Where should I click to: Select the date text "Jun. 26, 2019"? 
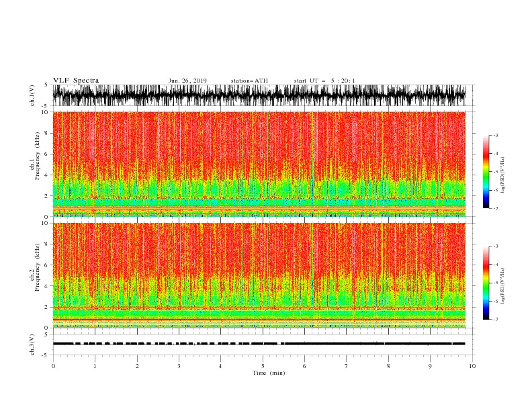(187, 81)
